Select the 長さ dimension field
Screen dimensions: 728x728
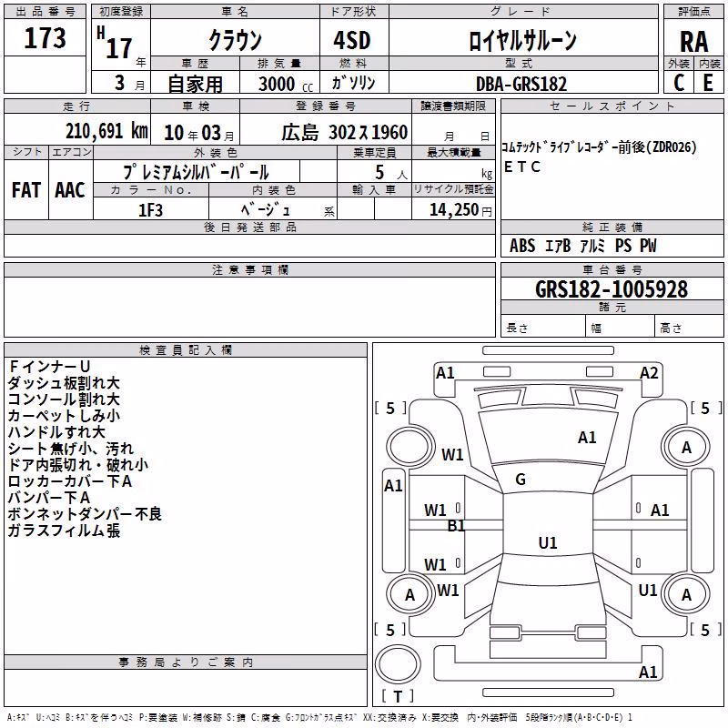click(543, 328)
